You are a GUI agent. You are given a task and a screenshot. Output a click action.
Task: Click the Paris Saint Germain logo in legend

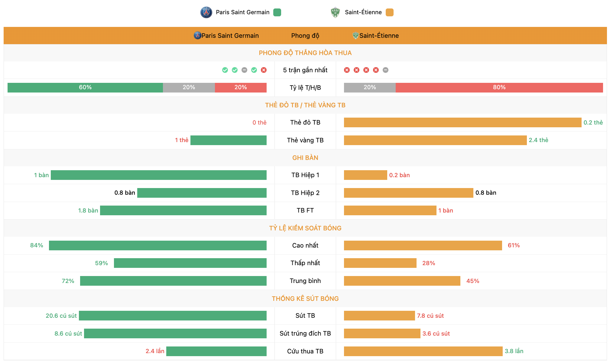(x=206, y=12)
